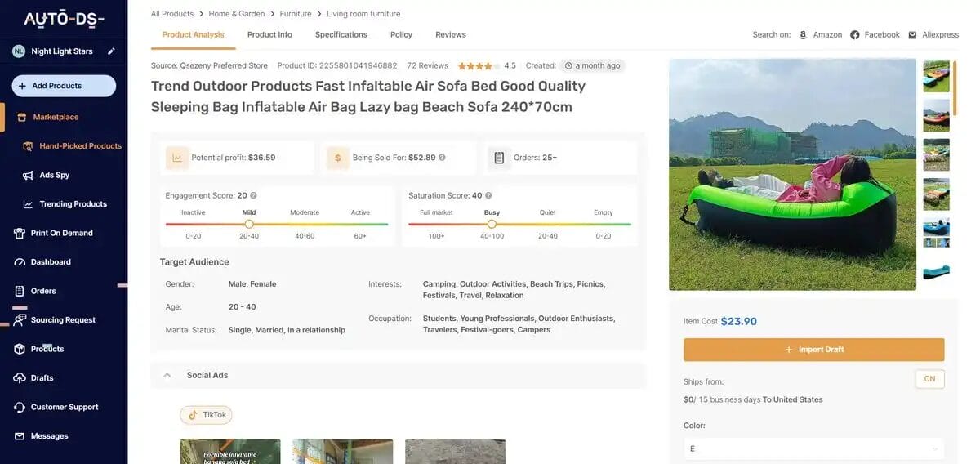The image size is (980, 464).
Task: Click the a month ago created badge
Action: click(592, 66)
